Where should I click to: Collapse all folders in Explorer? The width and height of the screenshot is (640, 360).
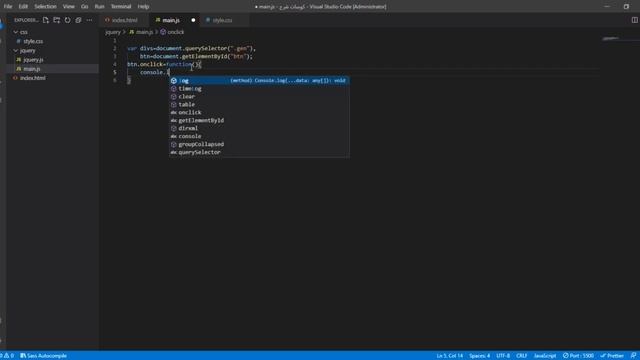click(78, 20)
